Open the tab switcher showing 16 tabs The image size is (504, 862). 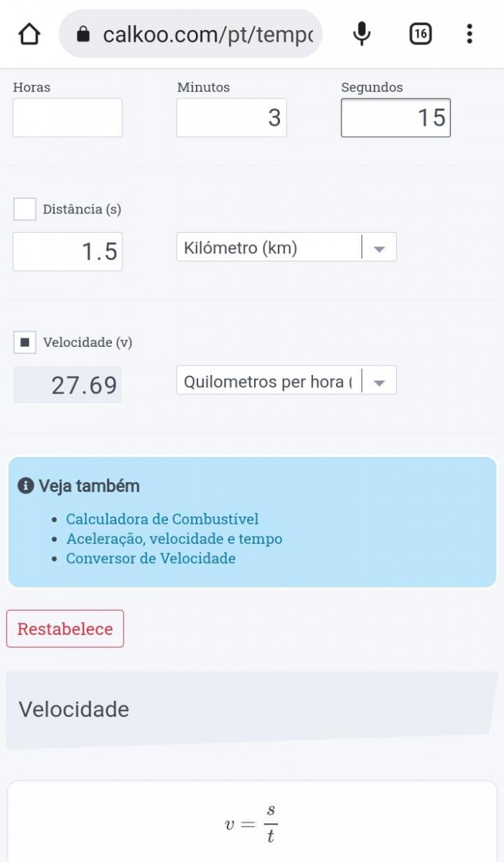[420, 34]
